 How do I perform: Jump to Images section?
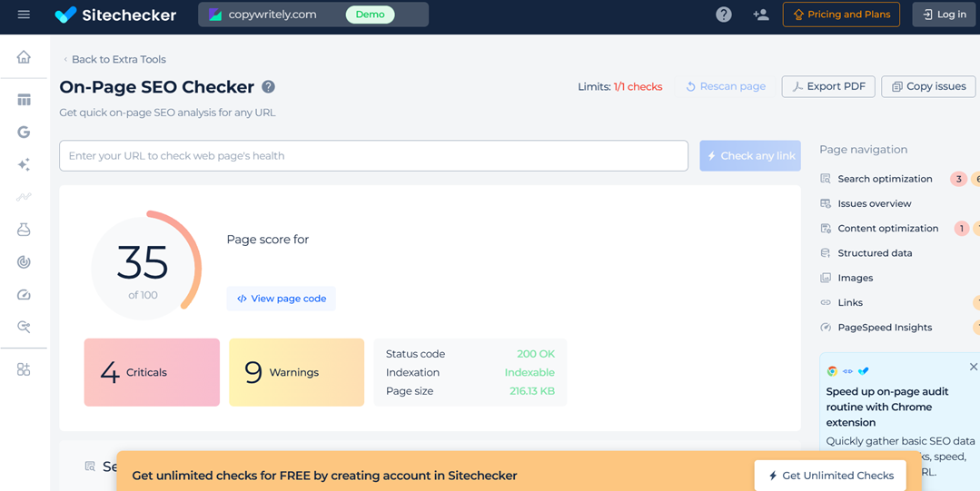pos(855,278)
